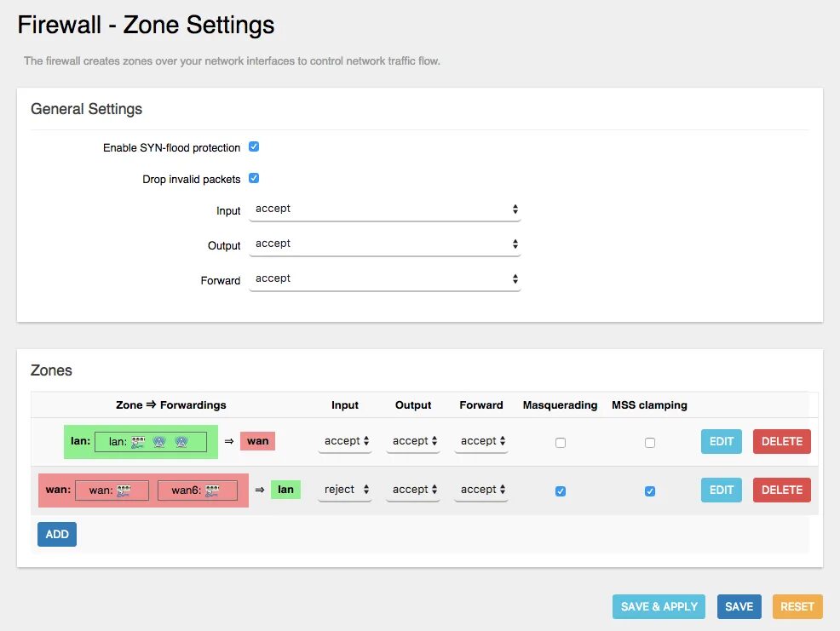Change wan zone Input from reject
840x631 pixels.
pos(345,490)
